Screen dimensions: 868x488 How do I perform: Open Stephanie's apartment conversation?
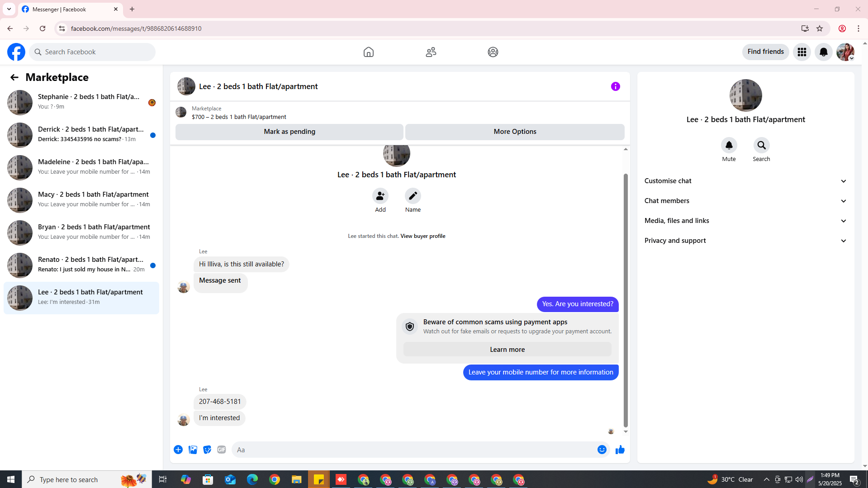click(x=81, y=102)
